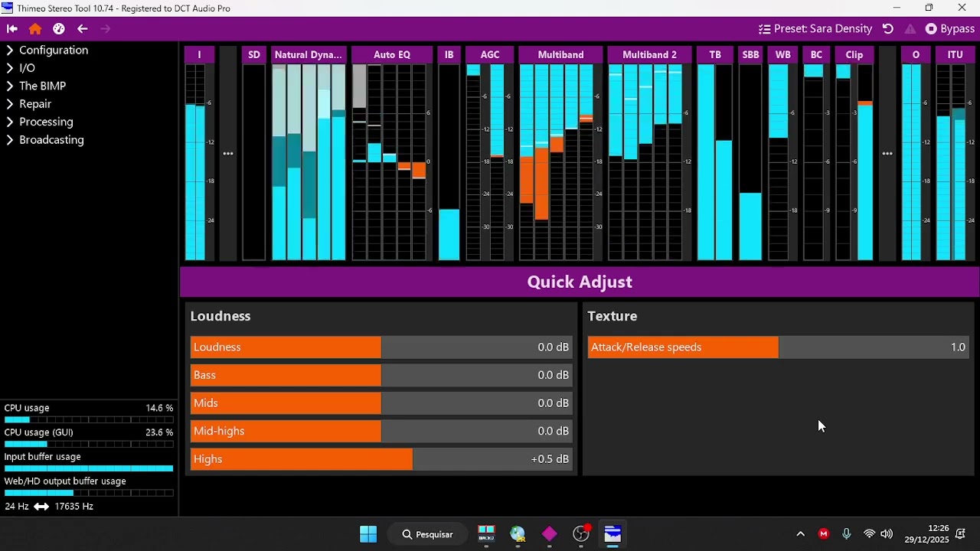Click the greyed forward arrow

coord(106,29)
